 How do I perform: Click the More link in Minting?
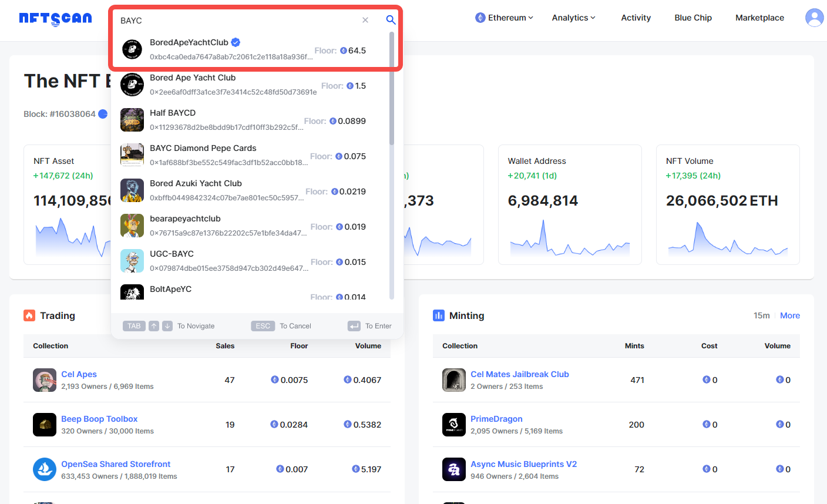(x=789, y=315)
